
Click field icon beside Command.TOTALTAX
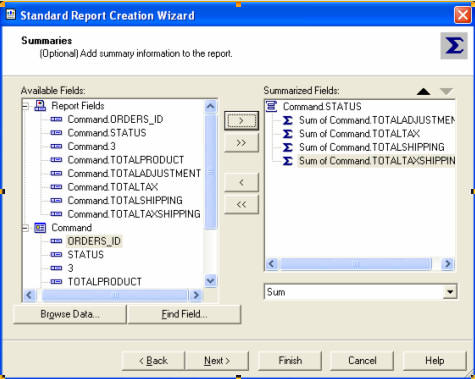pyautogui.click(x=56, y=187)
